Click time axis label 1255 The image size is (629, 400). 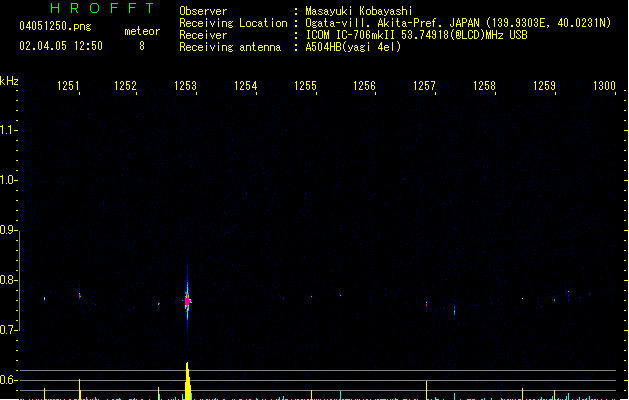tap(305, 86)
